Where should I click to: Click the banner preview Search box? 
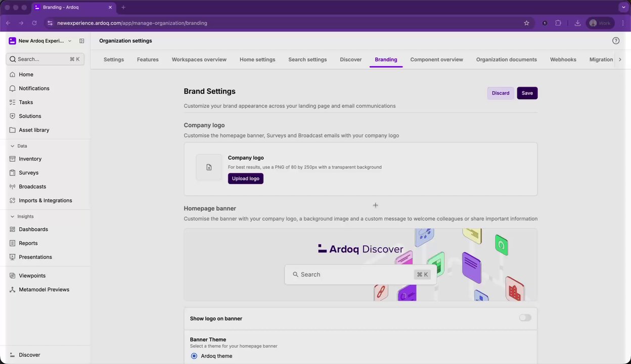click(x=360, y=275)
